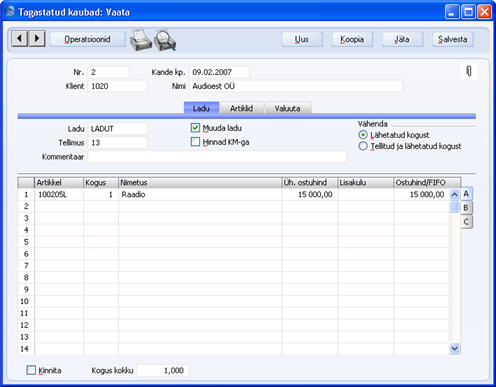Image resolution: width=496 pixels, height=387 pixels.
Task: Click the Kogus kokku field
Action: [163, 370]
